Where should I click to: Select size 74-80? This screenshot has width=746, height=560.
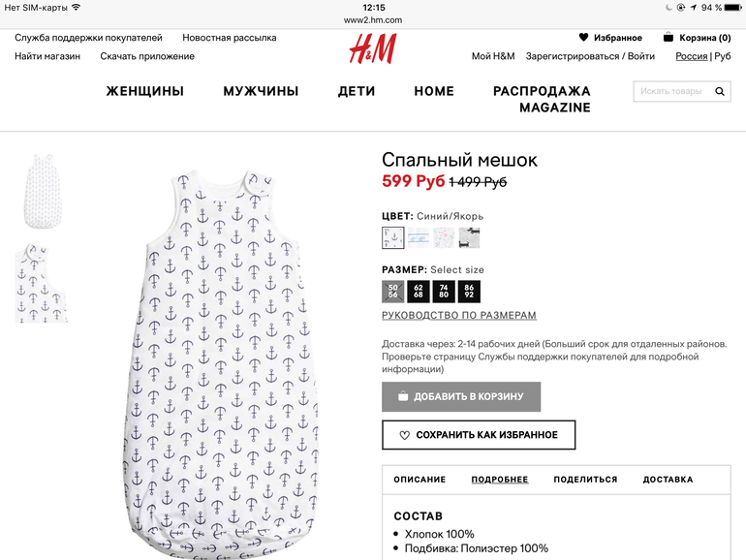tap(444, 292)
